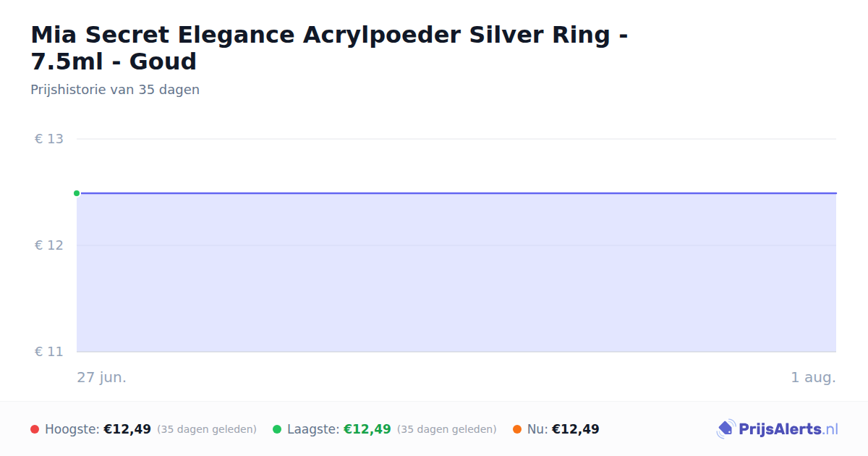Click the 35 dagen geleden note after Hoogste
This screenshot has height=456, width=868.
tap(207, 429)
